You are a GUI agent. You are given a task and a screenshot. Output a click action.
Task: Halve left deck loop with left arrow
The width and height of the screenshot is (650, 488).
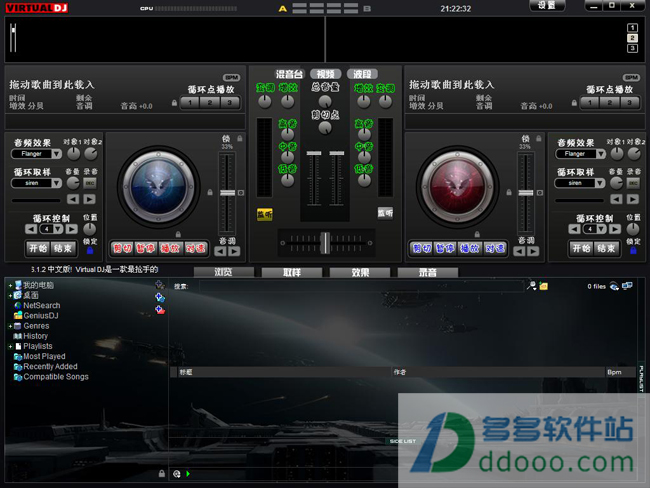point(31,229)
